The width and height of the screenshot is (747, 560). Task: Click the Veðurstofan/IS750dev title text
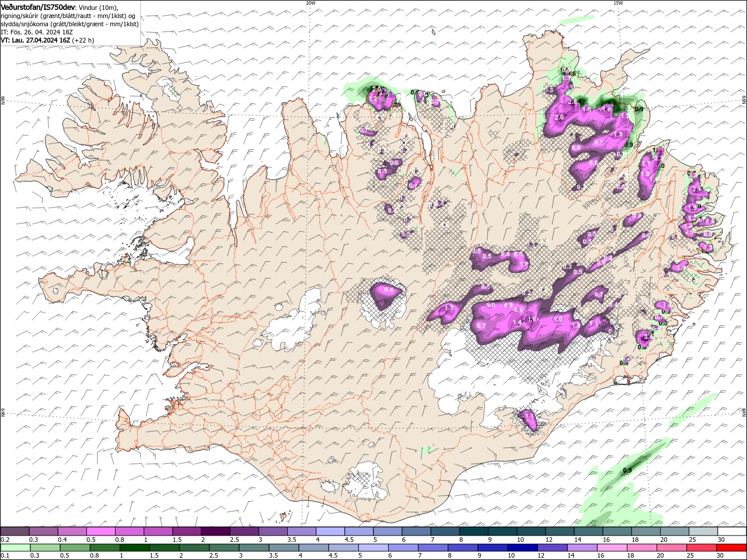pyautogui.click(x=38, y=6)
